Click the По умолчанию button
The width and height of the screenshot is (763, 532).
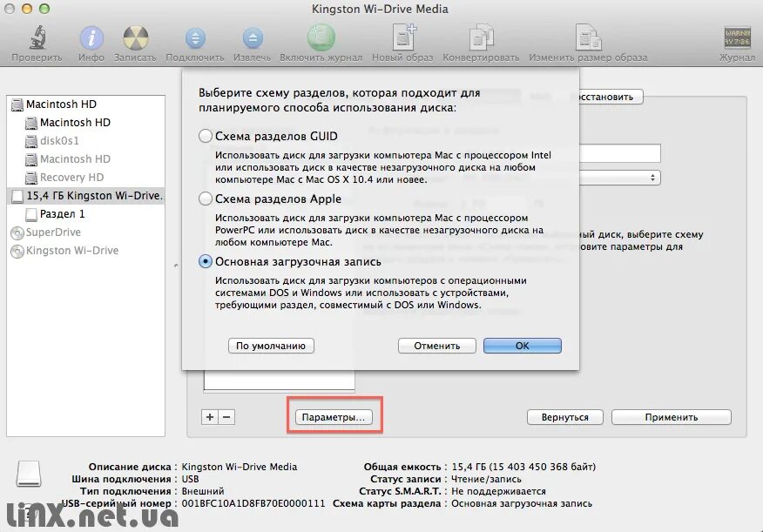[x=271, y=346]
